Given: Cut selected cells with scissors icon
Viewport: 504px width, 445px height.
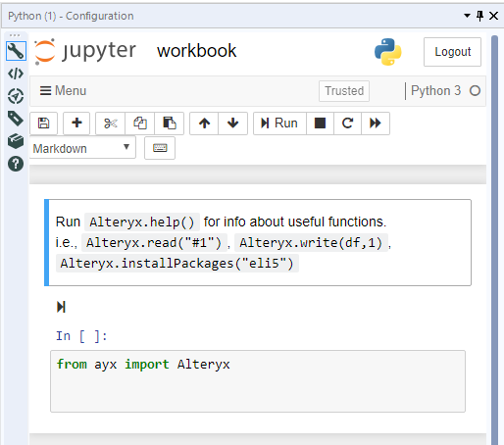Looking at the screenshot, I should click(x=111, y=124).
